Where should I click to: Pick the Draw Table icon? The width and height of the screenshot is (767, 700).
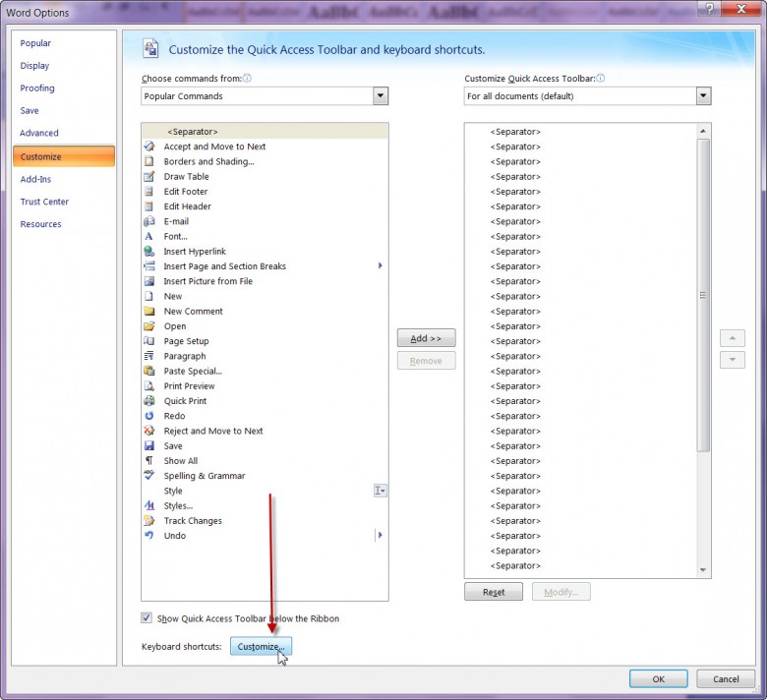[149, 176]
